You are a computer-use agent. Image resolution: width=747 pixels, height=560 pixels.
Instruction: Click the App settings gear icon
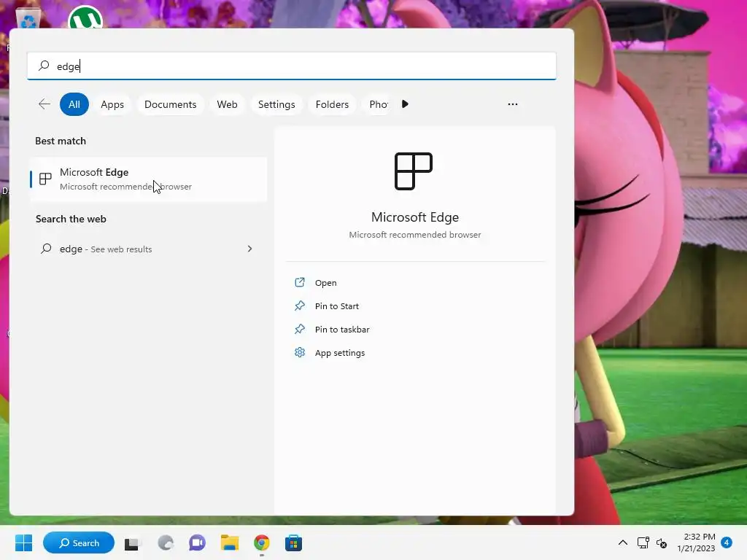click(300, 352)
